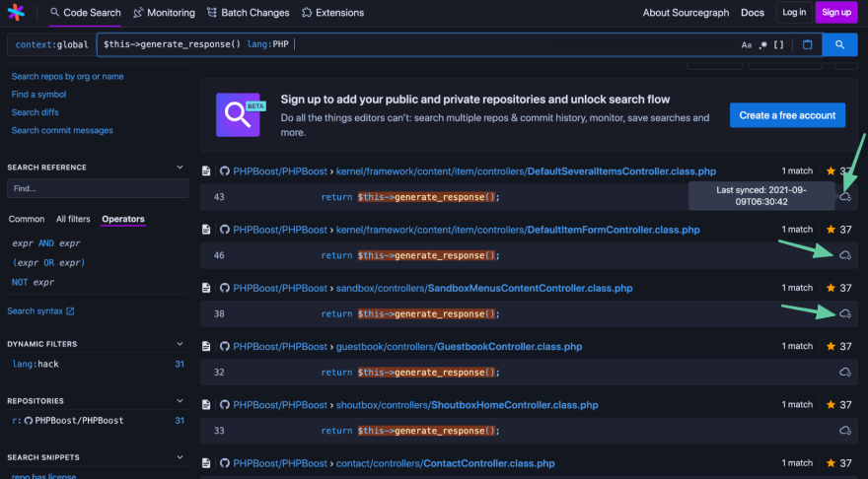This screenshot has height=479, width=868.
Task: Open the Extensions nav item
Action: (332, 12)
